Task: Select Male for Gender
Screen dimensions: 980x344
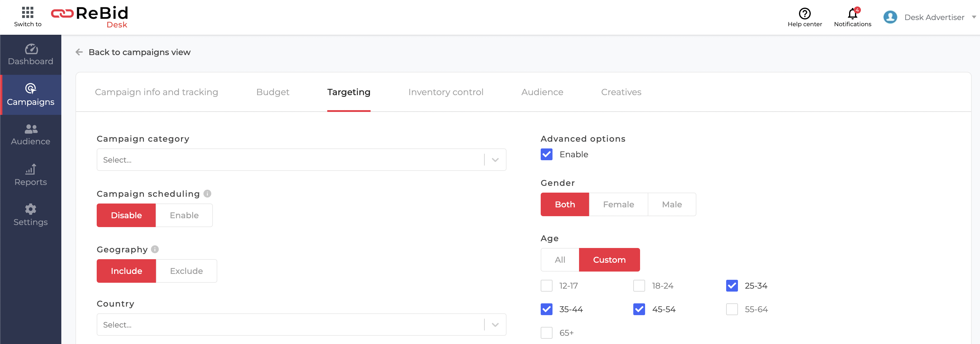Action: click(672, 204)
